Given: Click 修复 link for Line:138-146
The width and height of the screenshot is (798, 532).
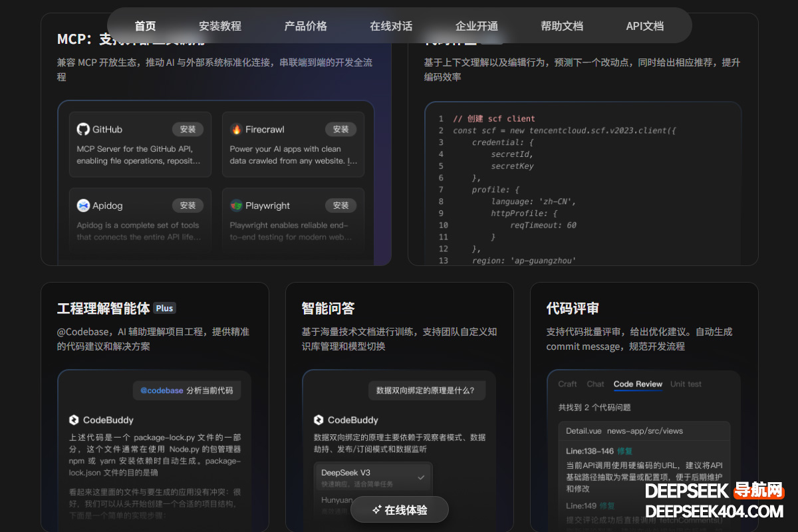Looking at the screenshot, I should click(x=625, y=452).
